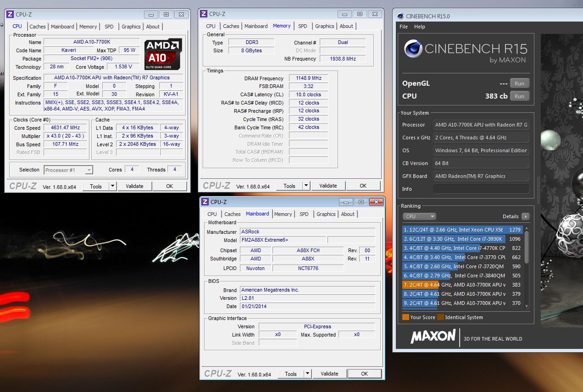Open the About tab in the CPU window
Viewport: 583px width, 392px height.
tap(153, 27)
